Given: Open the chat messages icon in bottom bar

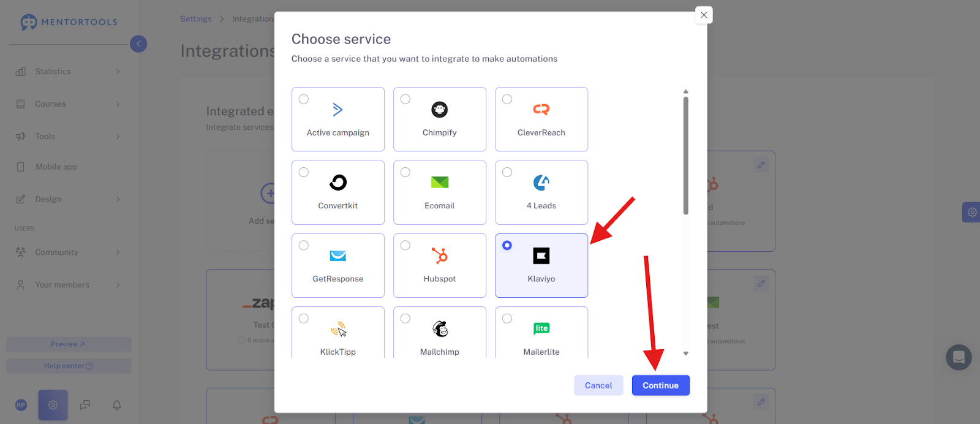Looking at the screenshot, I should coord(85,405).
